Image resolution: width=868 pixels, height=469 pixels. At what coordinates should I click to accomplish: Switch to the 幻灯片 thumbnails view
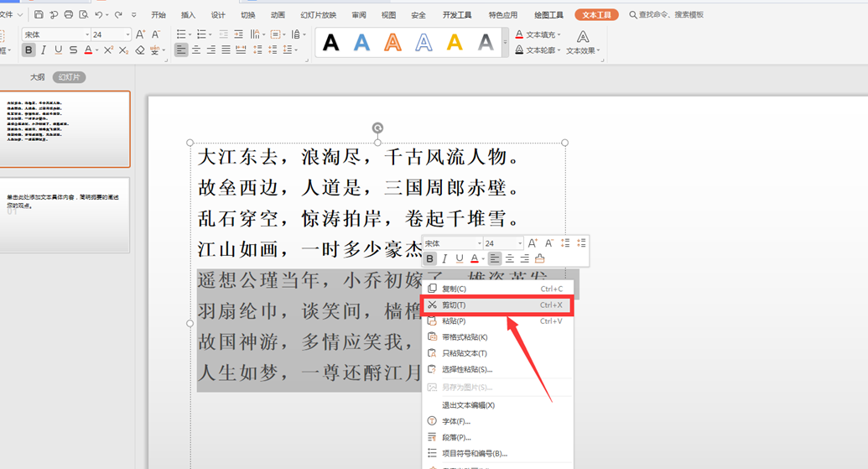pos(70,77)
